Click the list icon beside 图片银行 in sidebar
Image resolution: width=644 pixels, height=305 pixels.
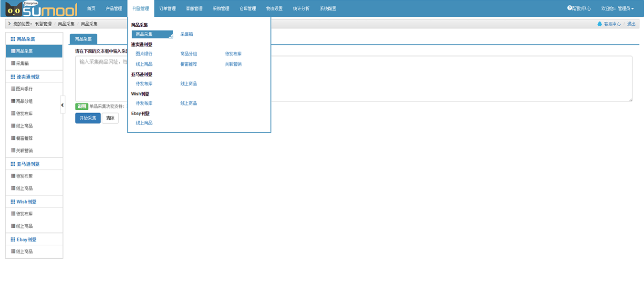(x=13, y=89)
